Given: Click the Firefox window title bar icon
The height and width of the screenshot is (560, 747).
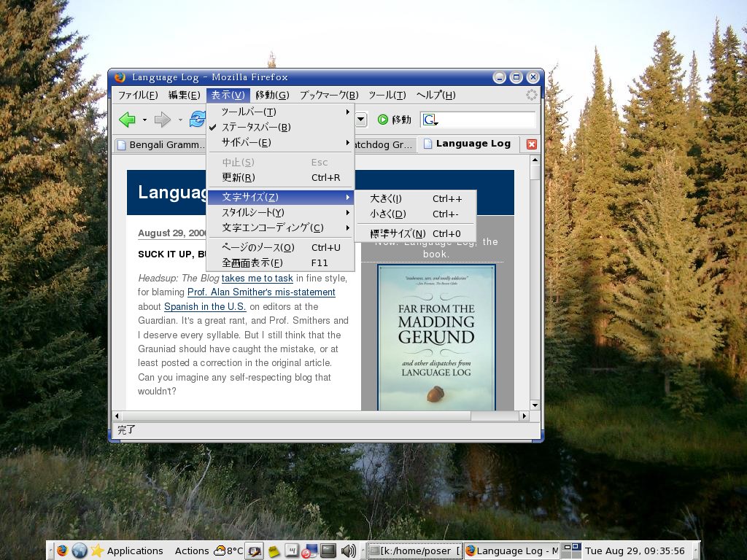Looking at the screenshot, I should coord(120,77).
